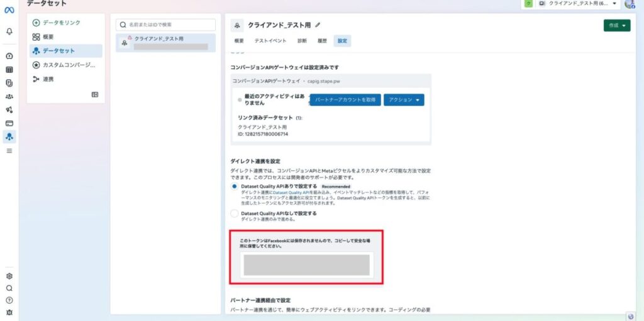Viewport: 644px width, 321px height.
Task: Open the notifications bell
Action: pos(9,31)
